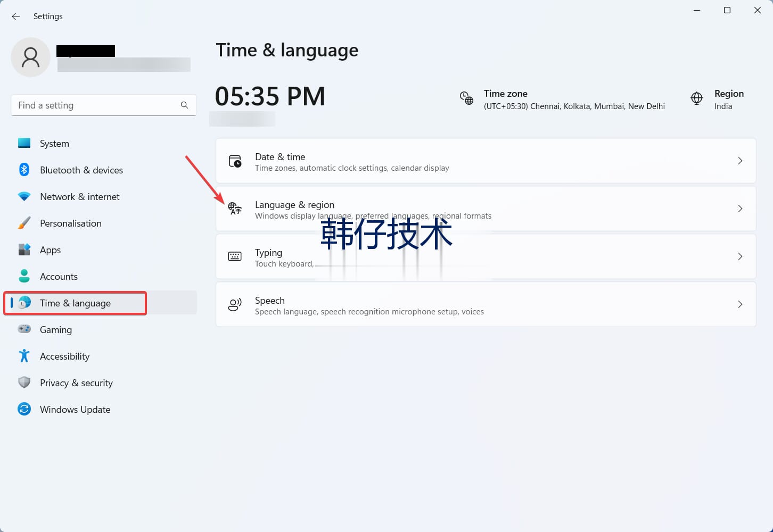Click the Bluetooth icon in sidebar
Image resolution: width=773 pixels, height=532 pixels.
pyautogui.click(x=24, y=170)
